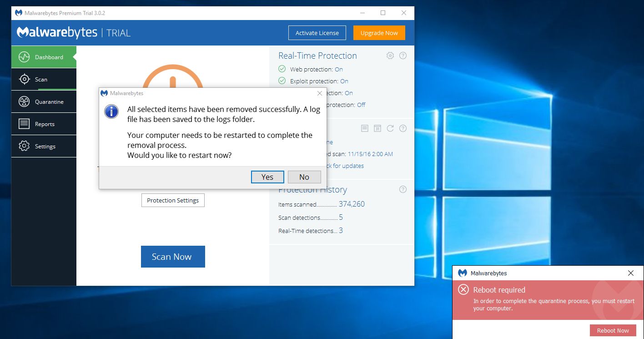Click the Real-Time Protection help icon
This screenshot has width=644, height=339.
point(403,56)
